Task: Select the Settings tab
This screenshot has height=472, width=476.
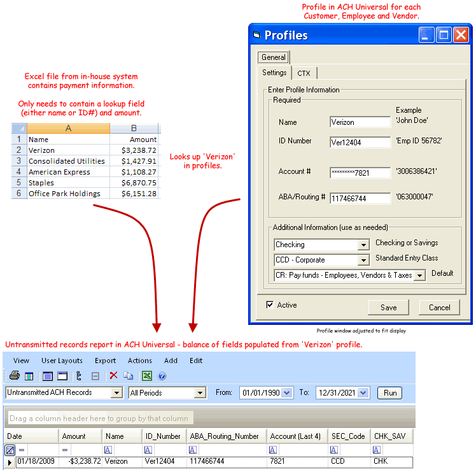Action: [x=274, y=73]
